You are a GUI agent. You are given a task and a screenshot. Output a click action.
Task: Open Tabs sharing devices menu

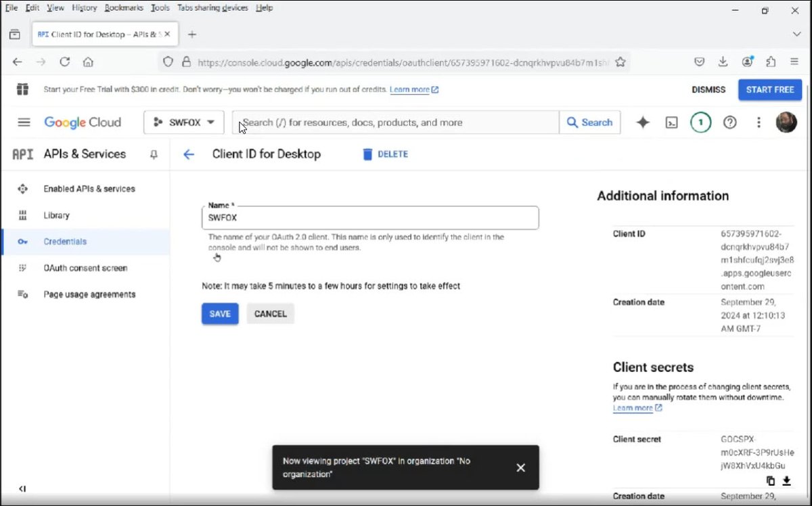(212, 8)
